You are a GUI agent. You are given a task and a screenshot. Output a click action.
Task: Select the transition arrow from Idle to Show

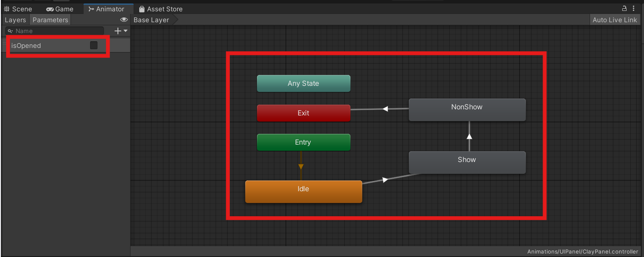point(385,179)
